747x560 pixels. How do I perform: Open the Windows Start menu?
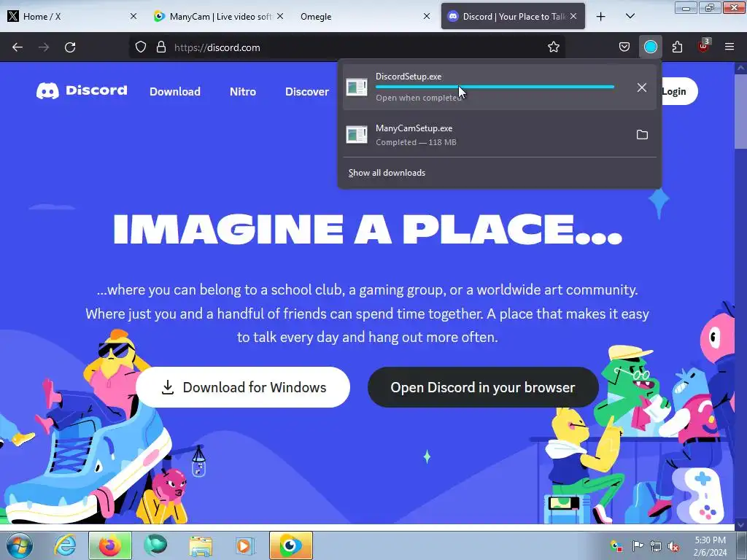(x=20, y=545)
